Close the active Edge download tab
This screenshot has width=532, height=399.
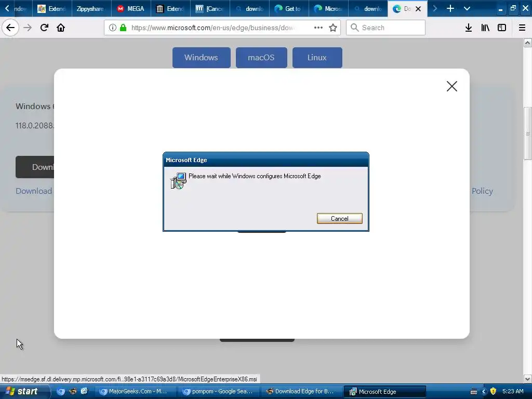click(x=418, y=9)
